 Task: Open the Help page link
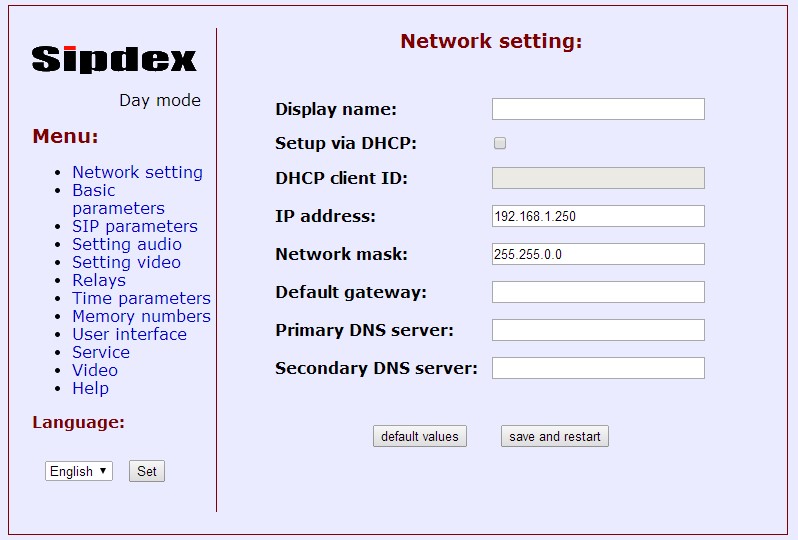[x=90, y=388]
